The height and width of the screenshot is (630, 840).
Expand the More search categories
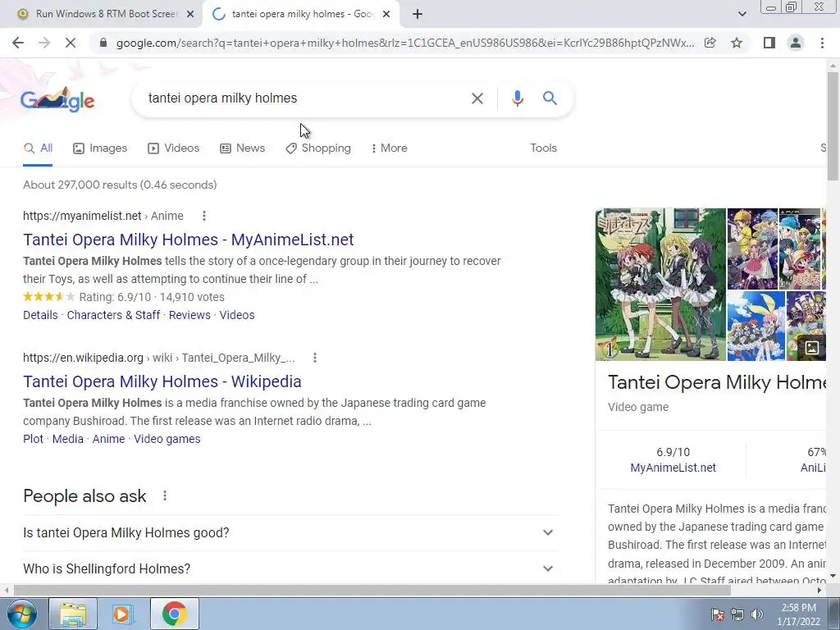point(389,148)
